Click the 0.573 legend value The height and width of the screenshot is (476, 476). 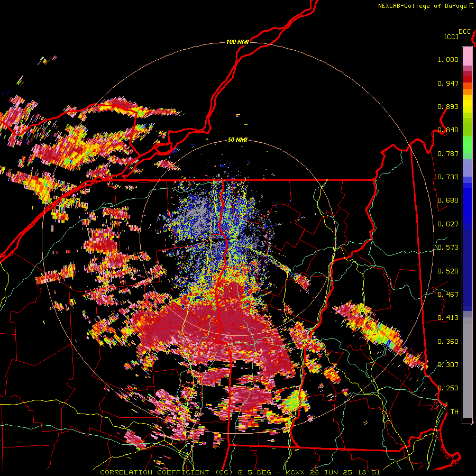[x=448, y=248]
